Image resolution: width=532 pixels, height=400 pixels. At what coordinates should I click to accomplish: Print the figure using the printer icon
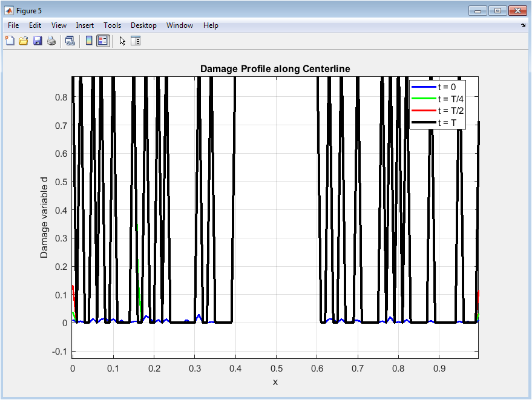51,41
